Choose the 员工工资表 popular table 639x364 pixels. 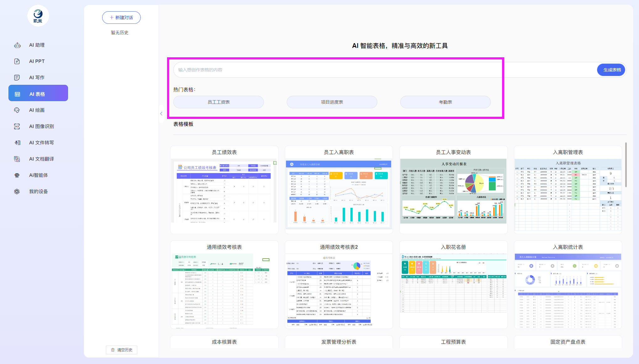click(218, 102)
